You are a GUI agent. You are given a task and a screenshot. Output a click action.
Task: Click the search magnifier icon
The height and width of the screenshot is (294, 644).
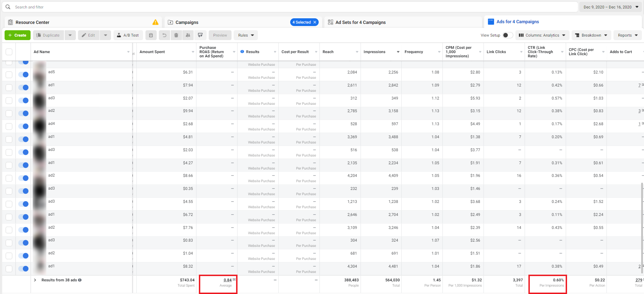[8, 7]
